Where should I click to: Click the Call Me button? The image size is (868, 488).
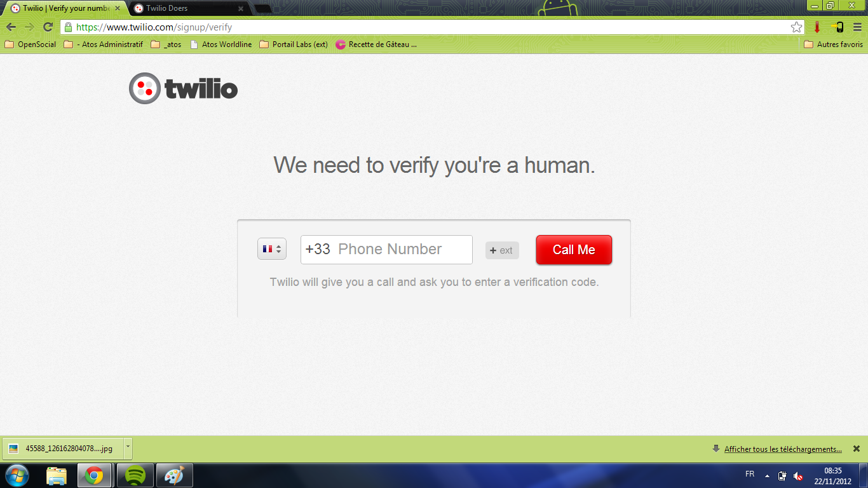tap(574, 250)
